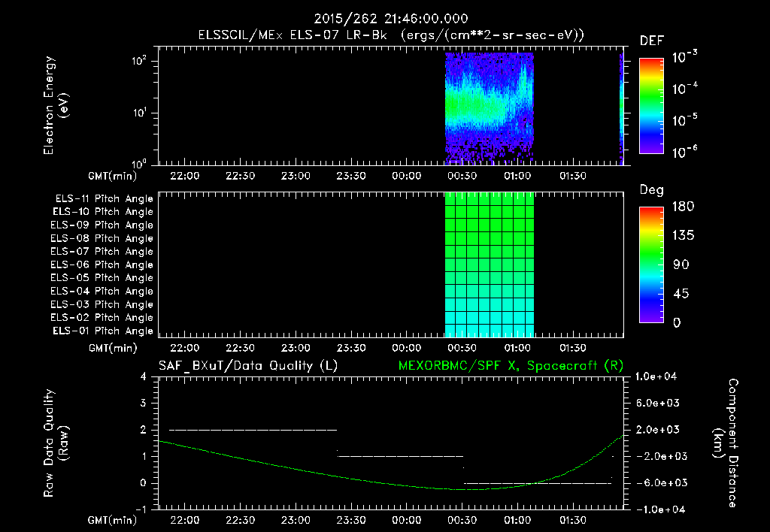Image resolution: width=770 pixels, height=532 pixels.
Task: Click the ELS-04 Pitch Angle row label
Action: coord(102,291)
